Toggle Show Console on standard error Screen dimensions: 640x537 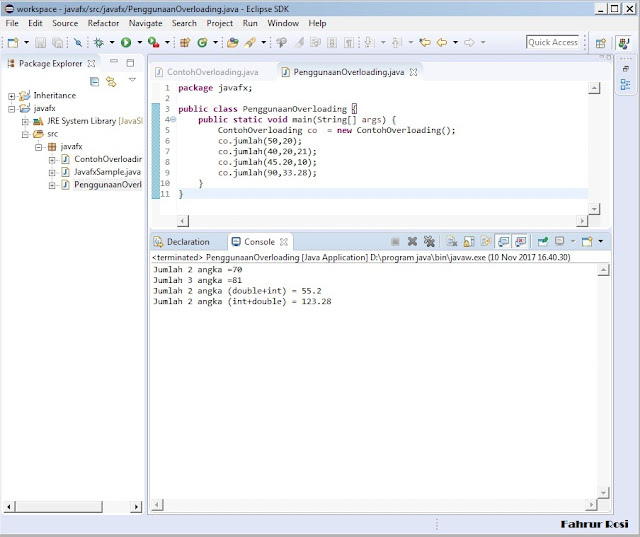point(520,242)
